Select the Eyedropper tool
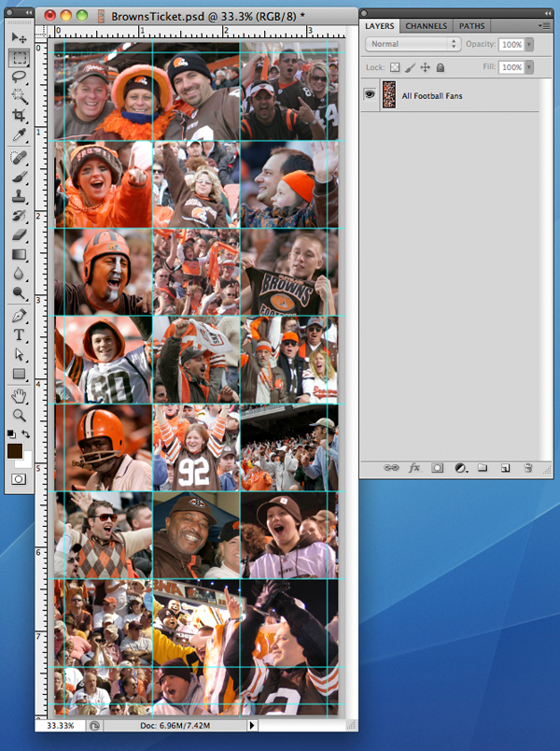Image resolution: width=560 pixels, height=751 pixels. tap(20, 135)
